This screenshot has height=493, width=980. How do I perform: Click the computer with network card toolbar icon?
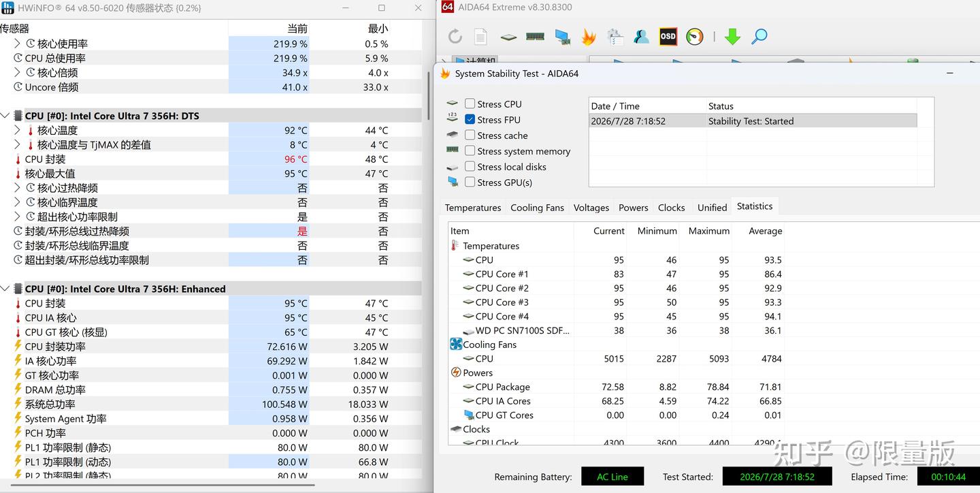pyautogui.click(x=562, y=37)
